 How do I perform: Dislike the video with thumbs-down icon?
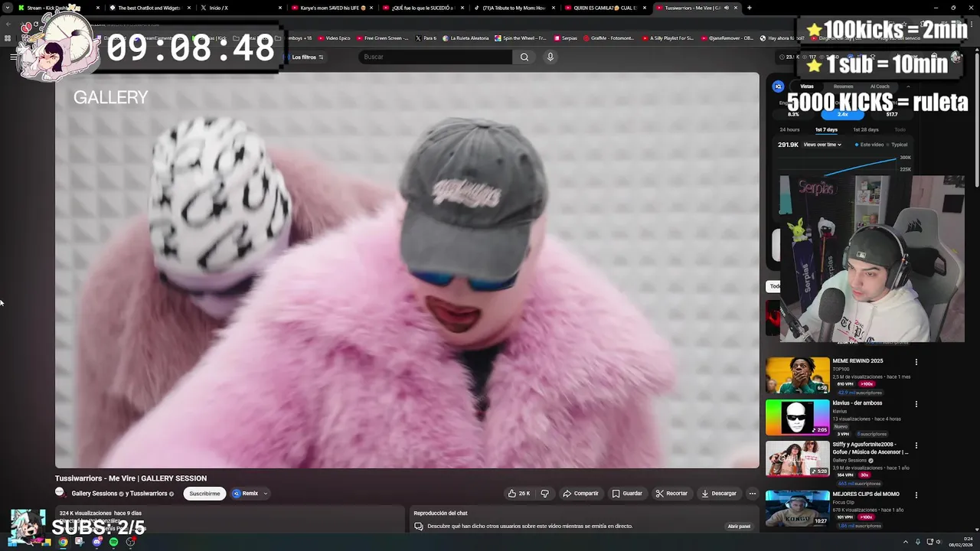[544, 494]
